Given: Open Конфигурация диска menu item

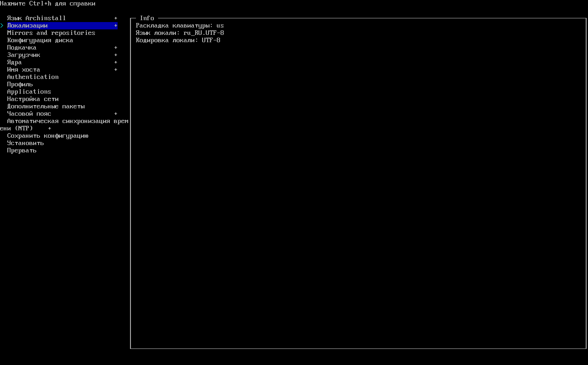Looking at the screenshot, I should 40,40.
